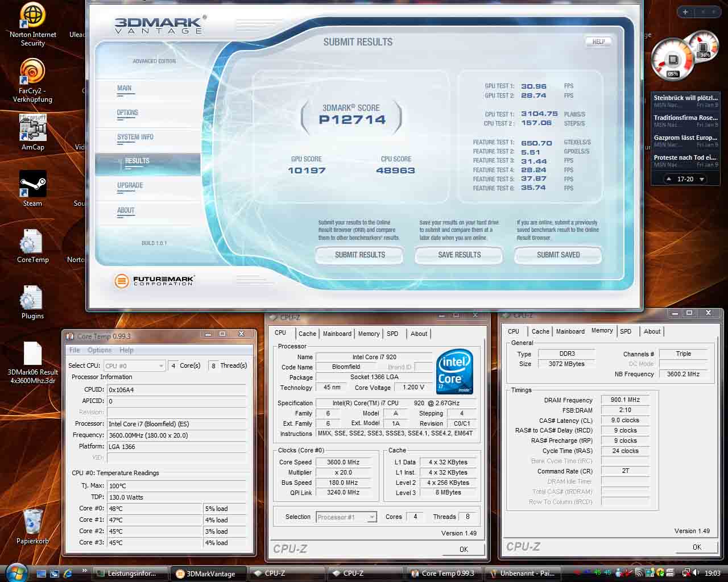Switch to CPU tab in right CPU-Z window
Viewport: 728px width, 582px height.
coord(514,331)
